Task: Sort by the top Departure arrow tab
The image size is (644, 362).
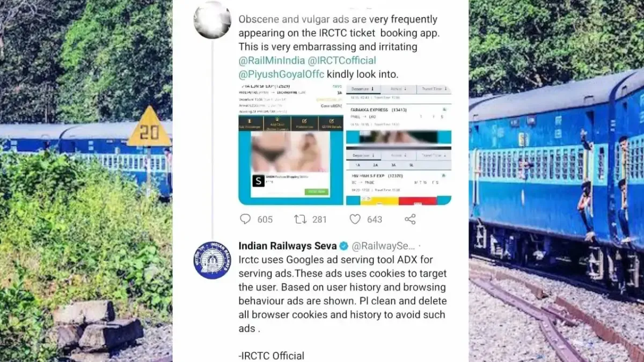Action: pos(363,89)
